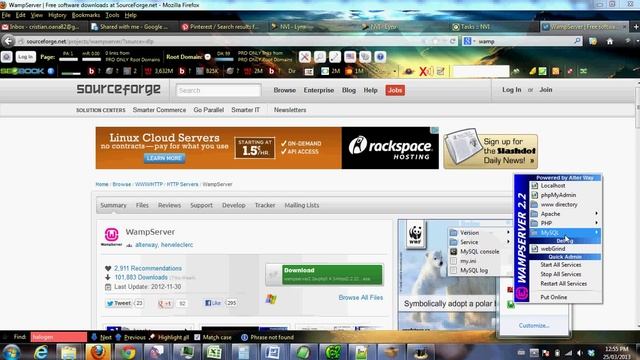
Task: Toggle the Root Domain dropdown in the SEO toolbar
Action: [x=207, y=57]
